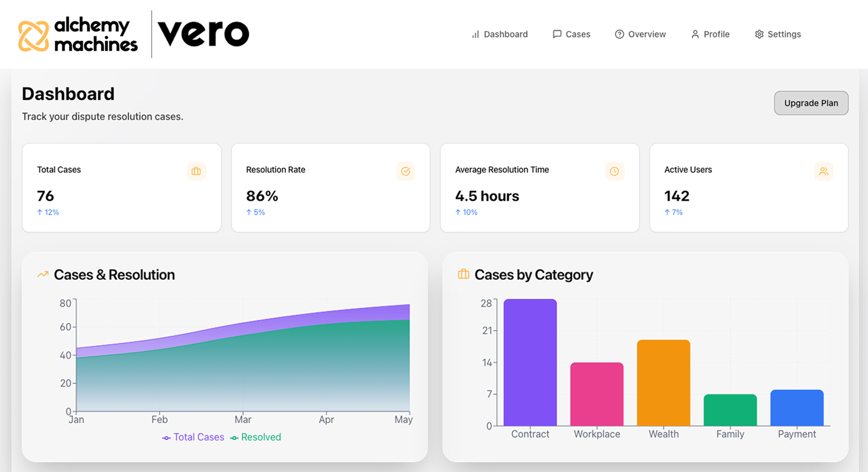The image size is (868, 472).
Task: Click the question mark icon next to Overview
Action: 619,34
